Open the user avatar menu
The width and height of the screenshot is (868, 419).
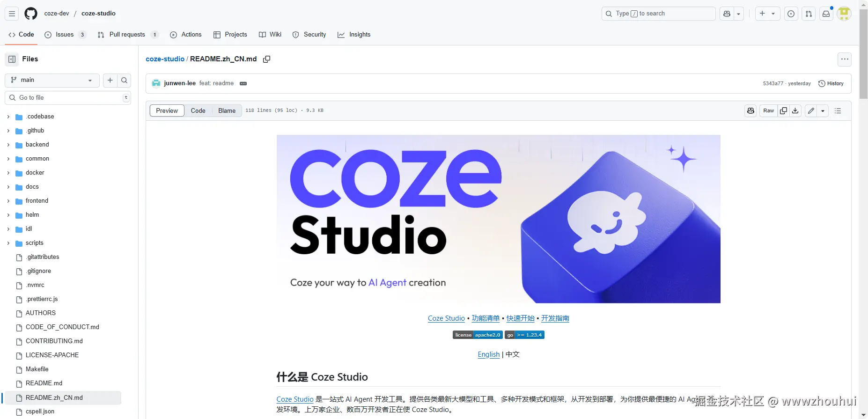(844, 14)
